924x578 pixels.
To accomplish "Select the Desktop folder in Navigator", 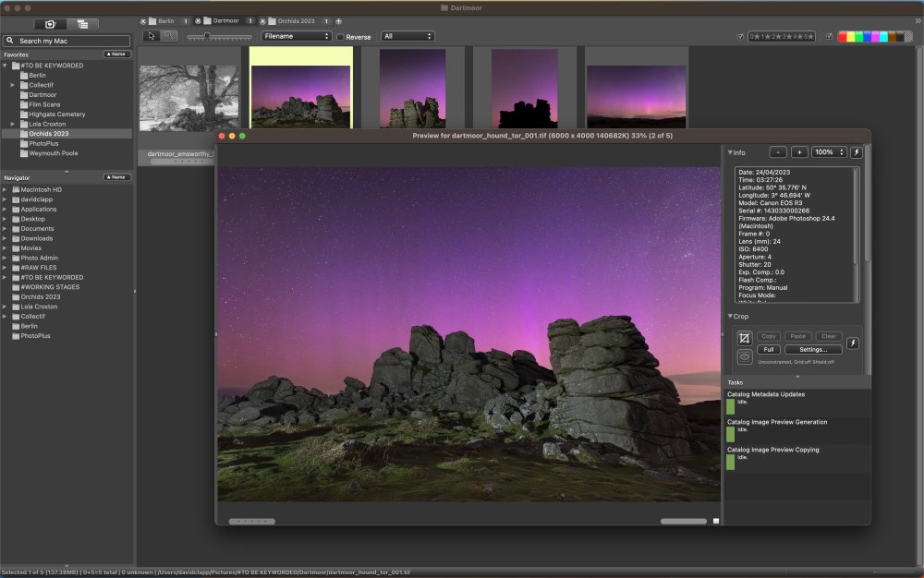I will coord(32,219).
